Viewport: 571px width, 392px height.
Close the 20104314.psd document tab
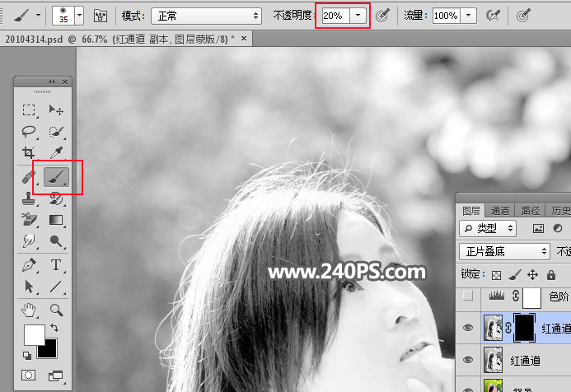[x=244, y=38]
